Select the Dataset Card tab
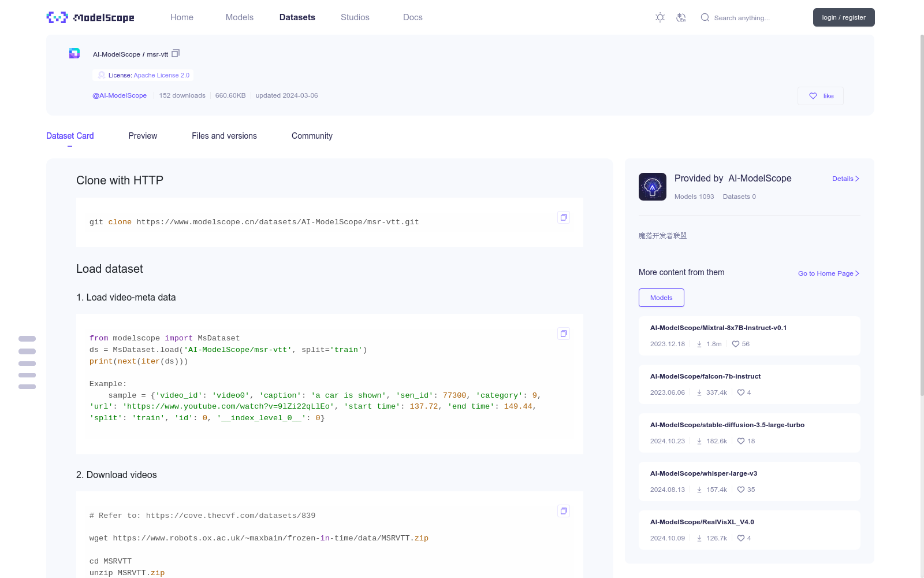The height and width of the screenshot is (578, 924). coord(70,136)
